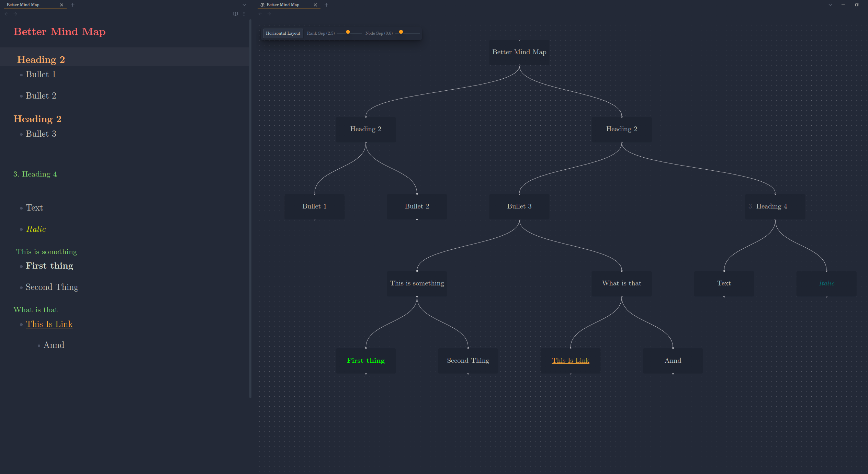Select the Bullet 3 mind map node

[519, 206]
